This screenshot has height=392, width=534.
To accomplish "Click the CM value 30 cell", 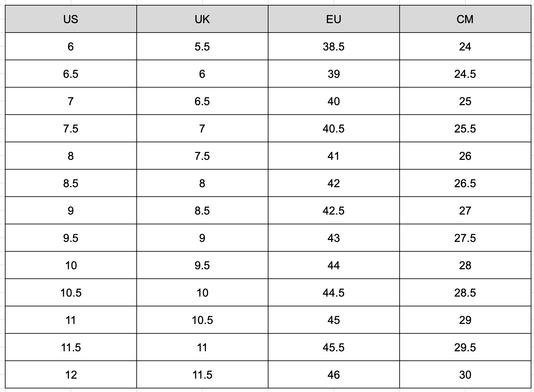I will coord(465,375).
